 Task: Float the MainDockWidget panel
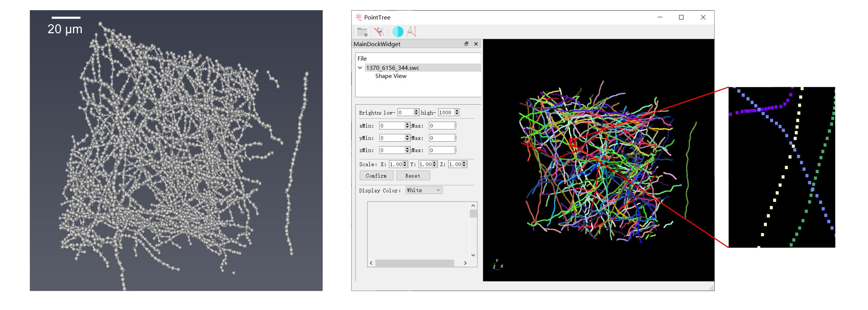466,44
